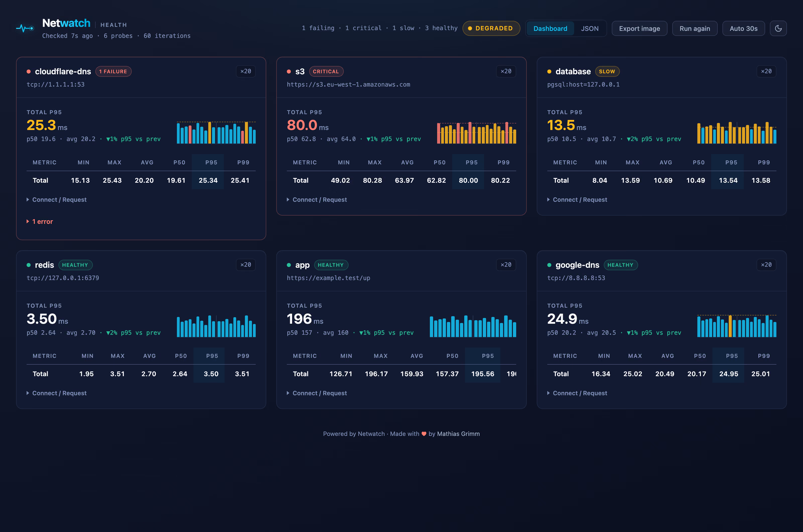Screen dimensions: 803x532
Task: Expand Connect / Request in redis card
Action: point(56,393)
